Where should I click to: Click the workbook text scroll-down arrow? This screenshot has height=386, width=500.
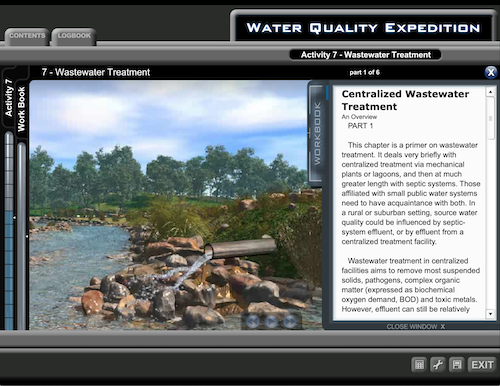pos(490,314)
